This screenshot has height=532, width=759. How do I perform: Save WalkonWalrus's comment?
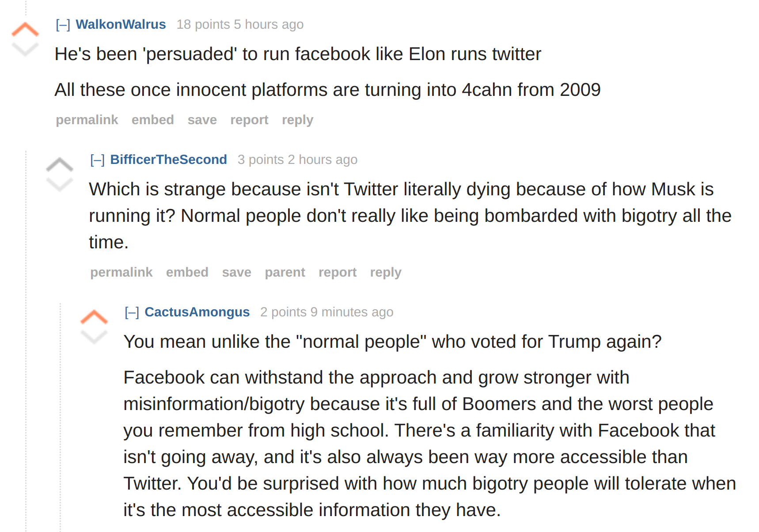pyautogui.click(x=202, y=120)
